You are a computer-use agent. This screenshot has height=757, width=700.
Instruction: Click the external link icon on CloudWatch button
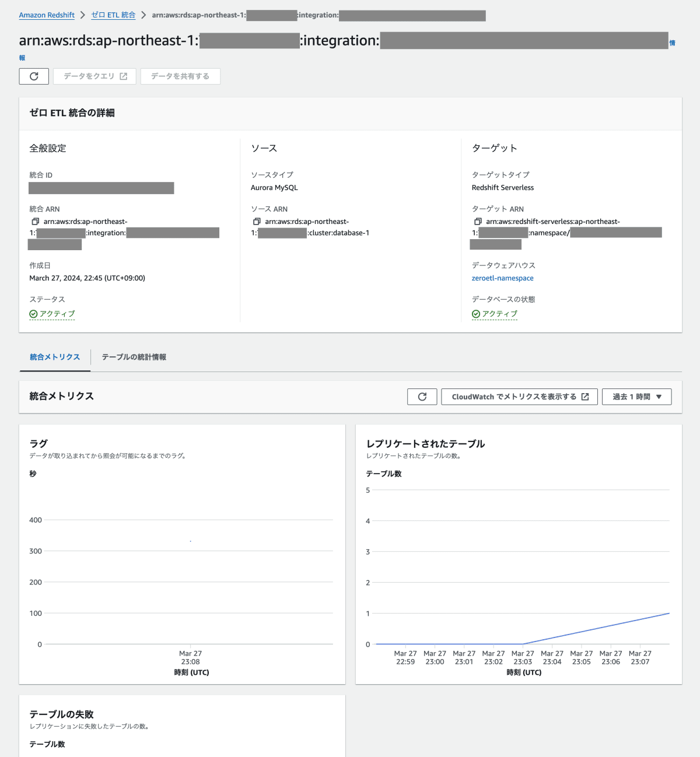pyautogui.click(x=585, y=397)
